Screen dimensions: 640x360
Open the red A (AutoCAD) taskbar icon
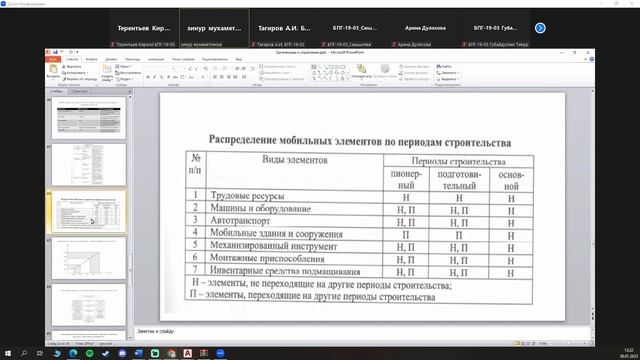pos(187,353)
